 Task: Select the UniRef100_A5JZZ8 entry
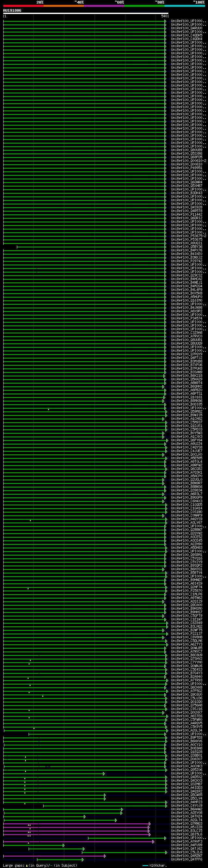point(187,827)
